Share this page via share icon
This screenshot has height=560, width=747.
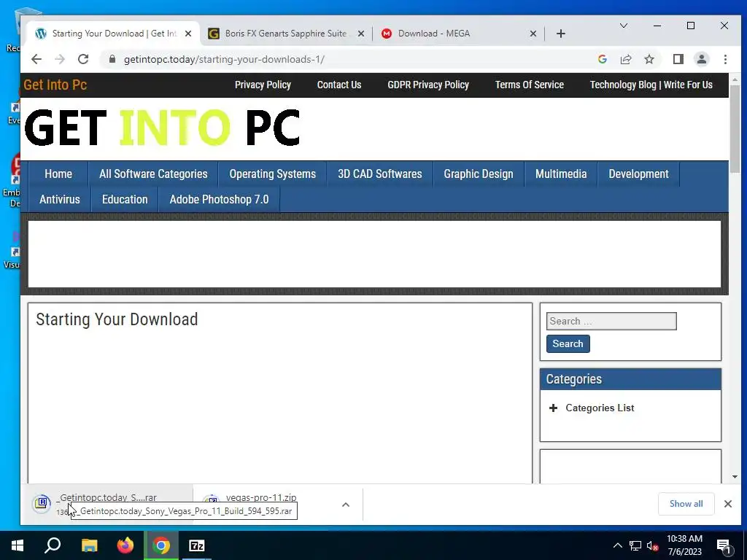(625, 59)
